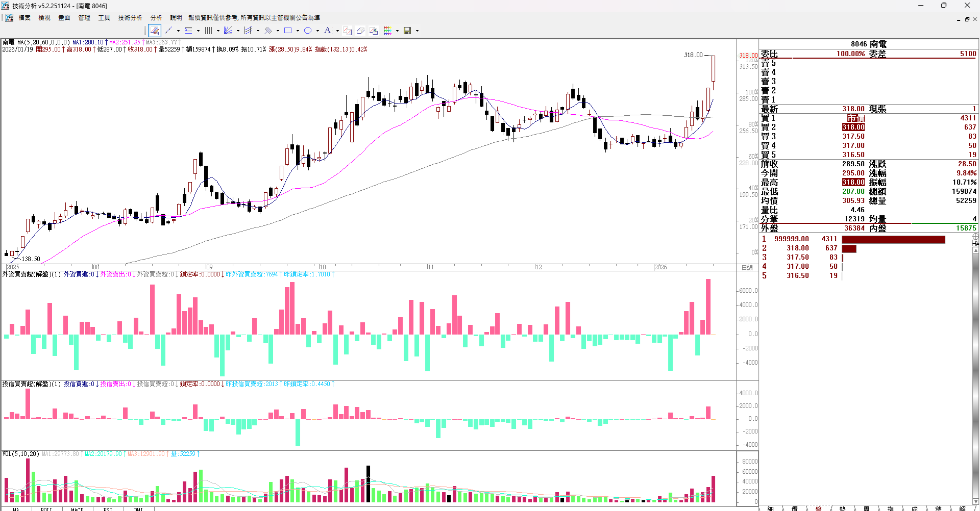Select the text annotation tool
The height and width of the screenshot is (511, 980).
[x=328, y=31]
